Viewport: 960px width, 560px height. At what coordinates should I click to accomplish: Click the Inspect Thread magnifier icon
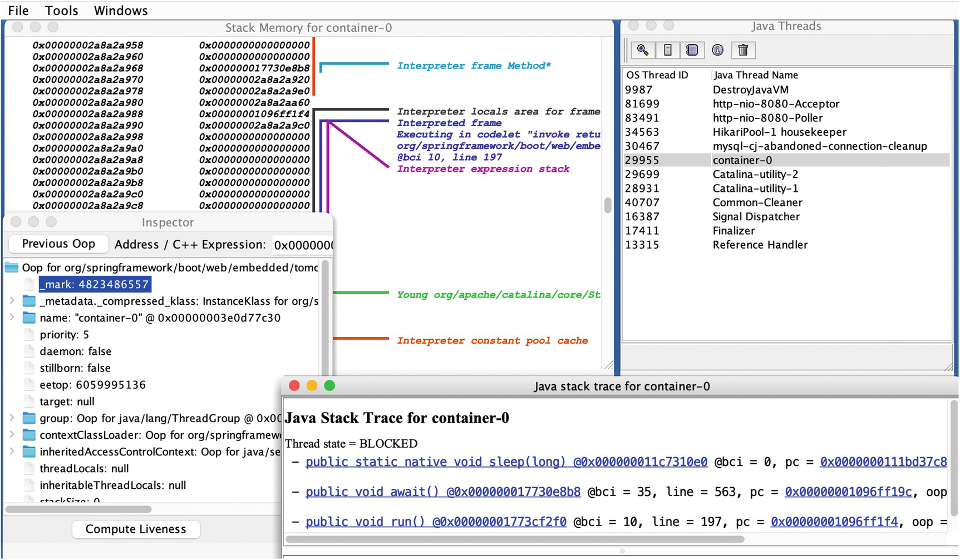pyautogui.click(x=643, y=50)
